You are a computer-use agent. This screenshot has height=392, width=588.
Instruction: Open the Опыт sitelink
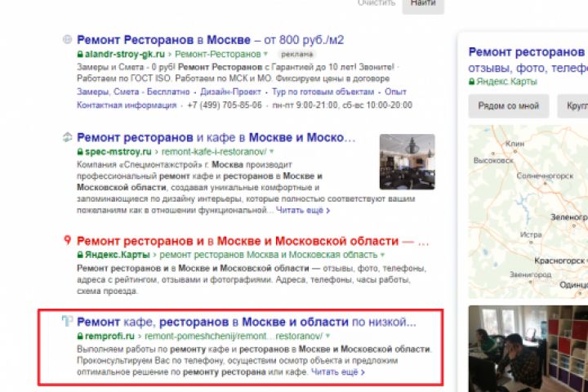395,92
